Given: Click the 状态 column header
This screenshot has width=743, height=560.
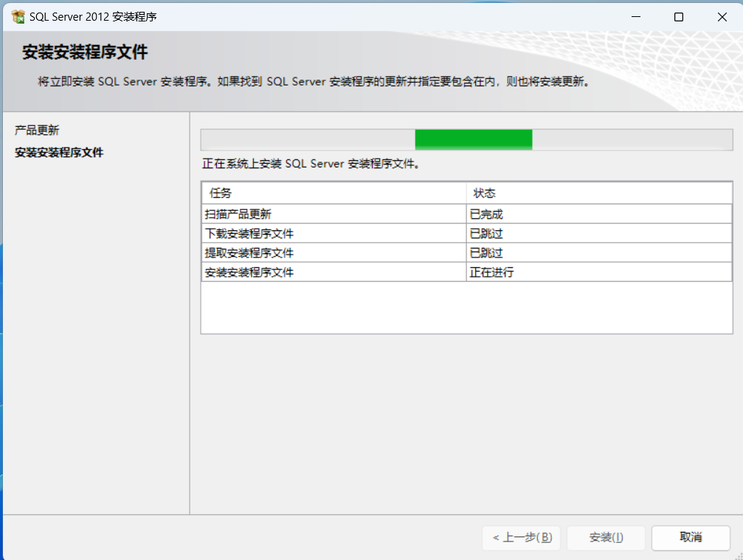Looking at the screenshot, I should tap(599, 193).
